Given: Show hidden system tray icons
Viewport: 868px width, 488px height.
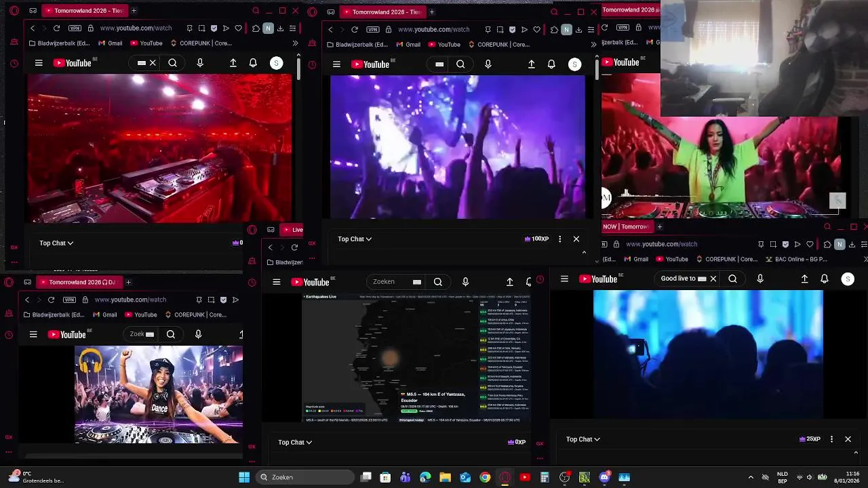Looking at the screenshot, I should 750,477.
